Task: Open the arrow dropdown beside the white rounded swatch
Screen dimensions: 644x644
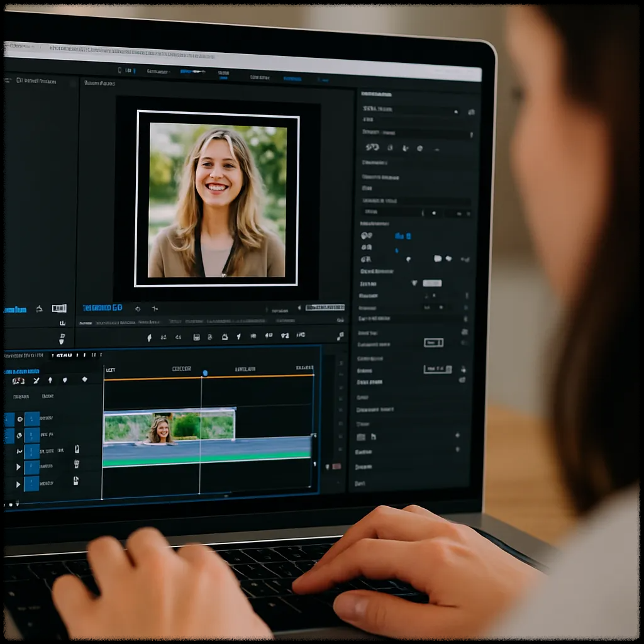Action: pos(414,283)
